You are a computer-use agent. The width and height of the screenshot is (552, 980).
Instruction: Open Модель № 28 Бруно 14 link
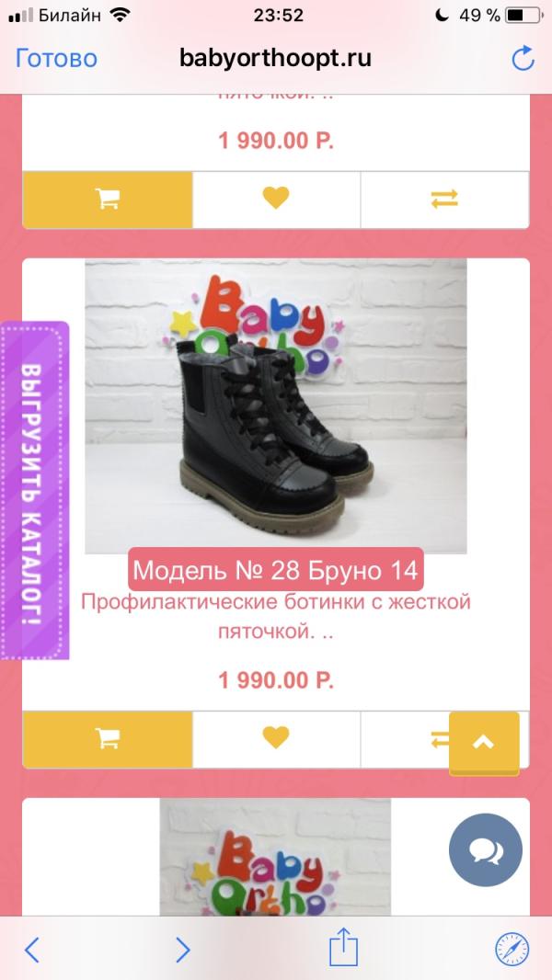276,570
